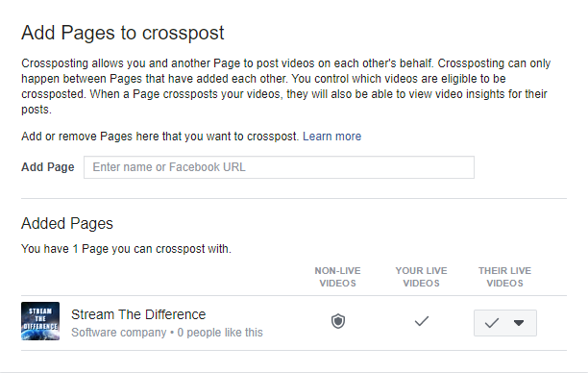588x373 pixels.
Task: Click the YOUR LIVE VIDEOS column header
Action: coord(421,277)
